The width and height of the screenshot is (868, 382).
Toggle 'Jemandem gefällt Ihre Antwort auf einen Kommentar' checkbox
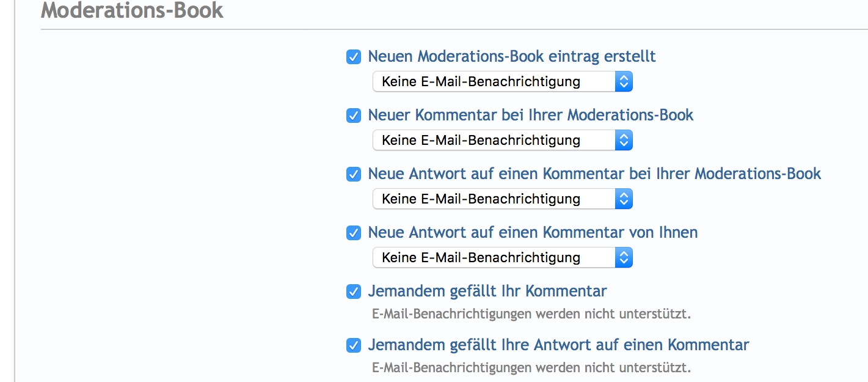click(354, 345)
